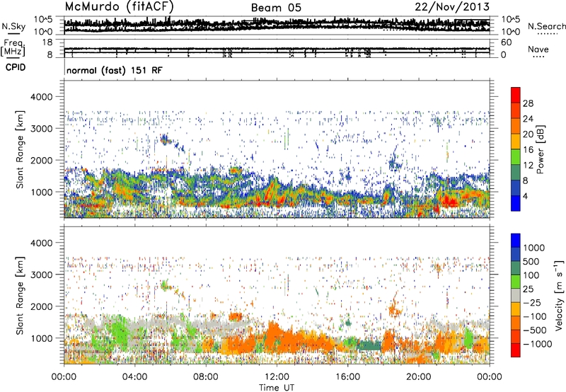Click the '04:00' time axis tick label
This screenshot has height=392, width=566.
point(134,377)
